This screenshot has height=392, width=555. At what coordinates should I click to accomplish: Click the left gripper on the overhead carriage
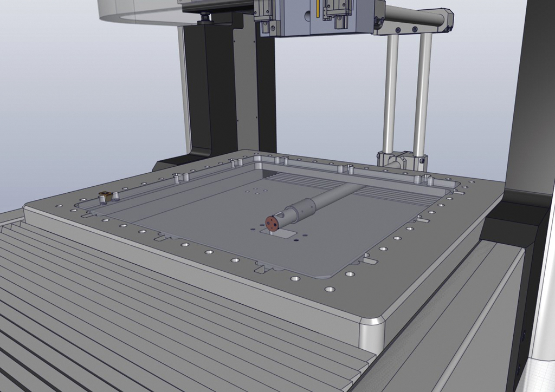coord(264,17)
